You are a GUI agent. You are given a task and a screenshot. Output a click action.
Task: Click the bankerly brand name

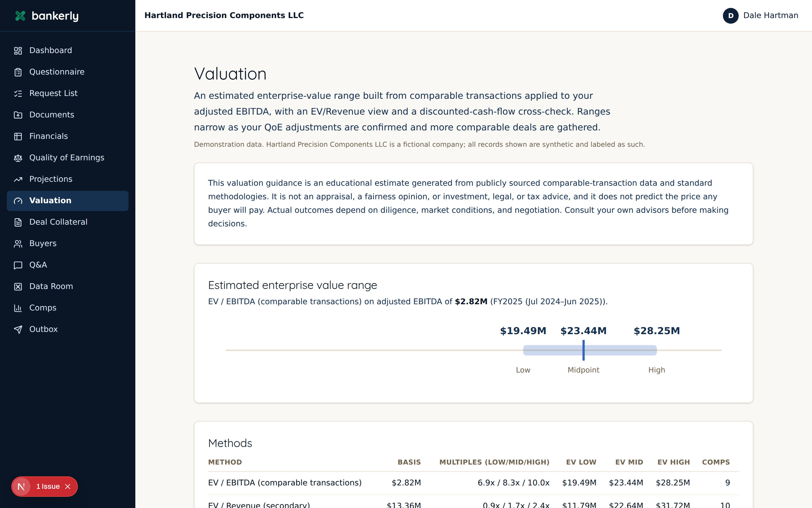coord(55,16)
